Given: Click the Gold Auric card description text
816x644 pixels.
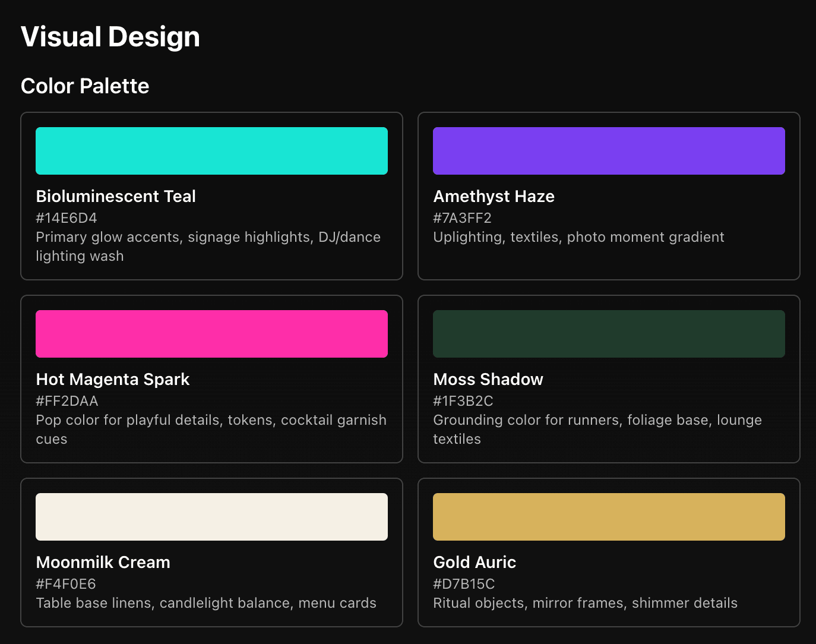Looking at the screenshot, I should 584,602.
